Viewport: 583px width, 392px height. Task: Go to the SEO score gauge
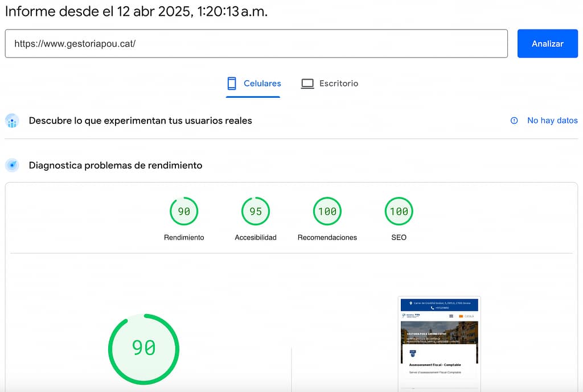click(x=399, y=212)
